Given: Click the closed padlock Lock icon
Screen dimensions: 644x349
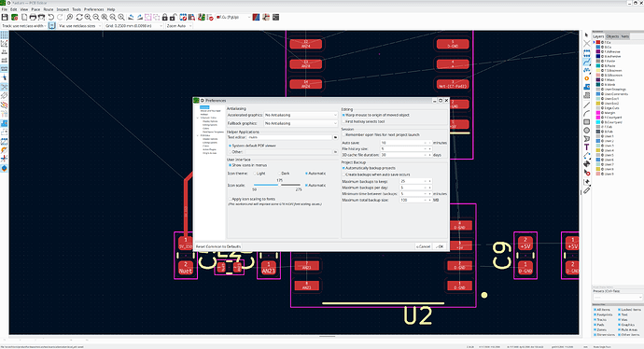Looking at the screenshot, I should [x=164, y=17].
